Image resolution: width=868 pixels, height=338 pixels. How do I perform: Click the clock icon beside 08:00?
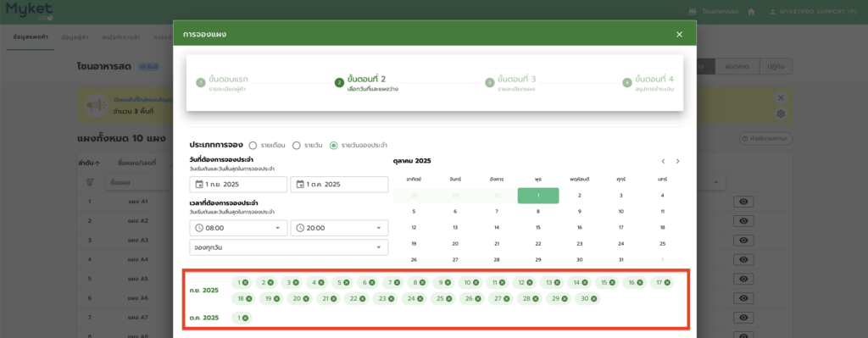click(x=199, y=228)
